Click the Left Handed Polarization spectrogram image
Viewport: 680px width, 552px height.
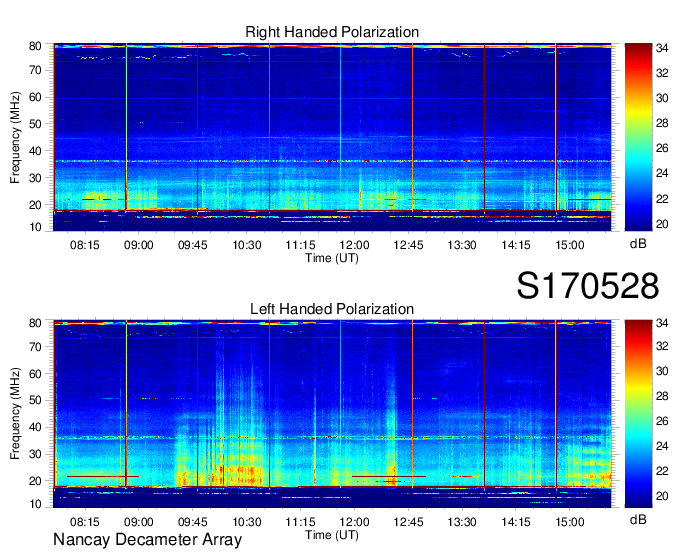click(x=332, y=414)
